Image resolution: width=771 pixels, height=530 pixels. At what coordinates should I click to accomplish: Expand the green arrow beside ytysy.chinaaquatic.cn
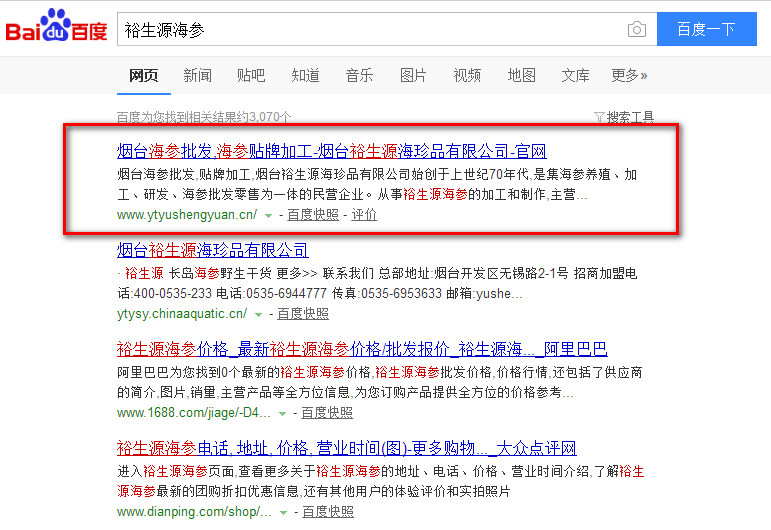[x=258, y=314]
